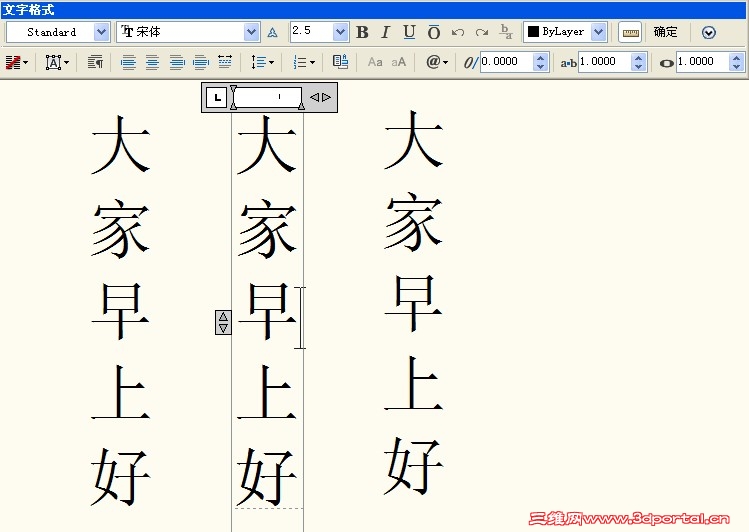Click the lowercase aA icon

398,62
